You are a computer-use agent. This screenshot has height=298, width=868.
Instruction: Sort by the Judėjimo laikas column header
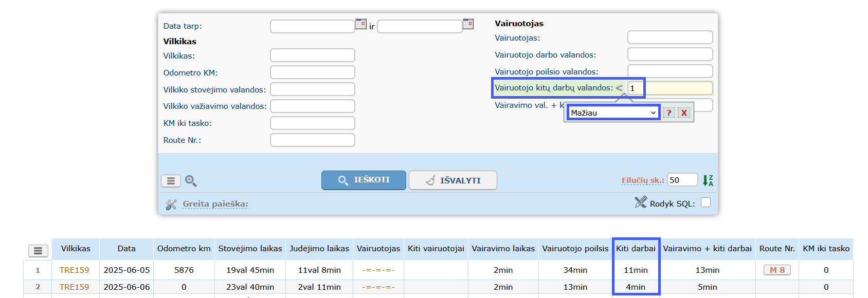(319, 249)
